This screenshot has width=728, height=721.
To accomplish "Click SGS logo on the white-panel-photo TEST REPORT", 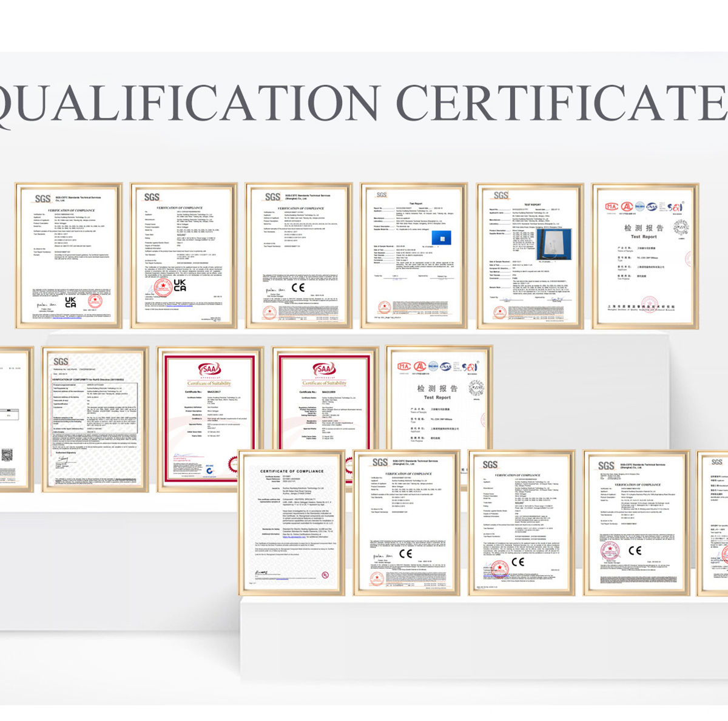I will pos(500,195).
